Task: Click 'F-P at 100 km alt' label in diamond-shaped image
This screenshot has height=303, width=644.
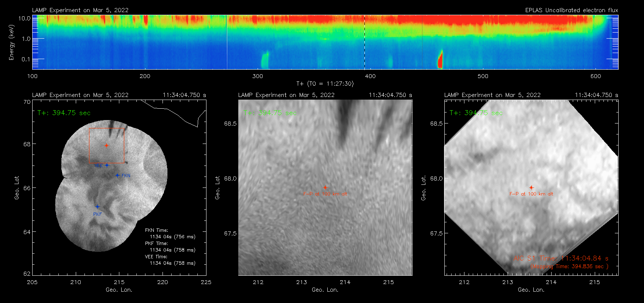Action: [x=531, y=194]
